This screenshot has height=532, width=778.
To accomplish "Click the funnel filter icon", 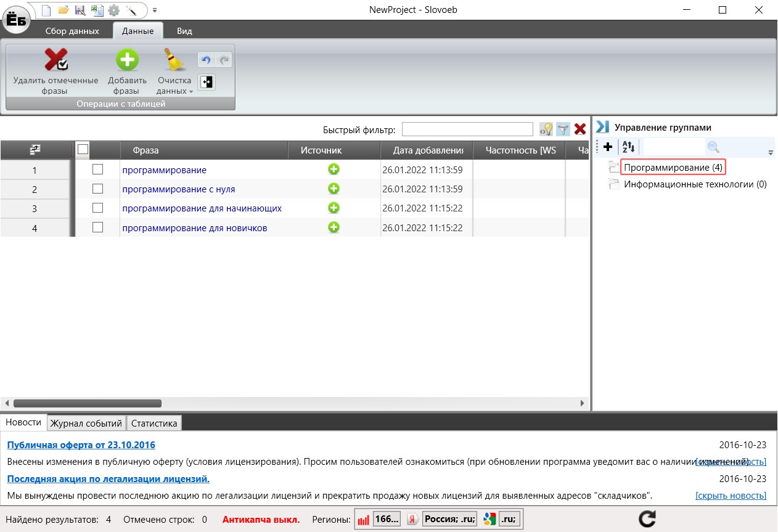I will 563,129.
